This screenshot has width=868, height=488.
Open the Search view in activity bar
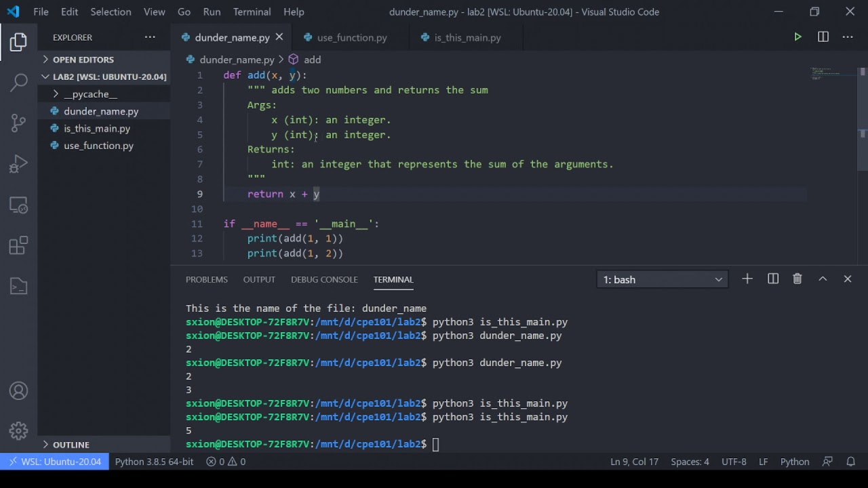click(x=18, y=83)
